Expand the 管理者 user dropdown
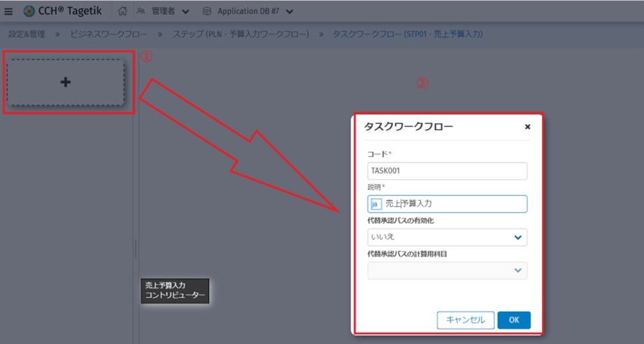This screenshot has height=344, width=644. coord(185,11)
